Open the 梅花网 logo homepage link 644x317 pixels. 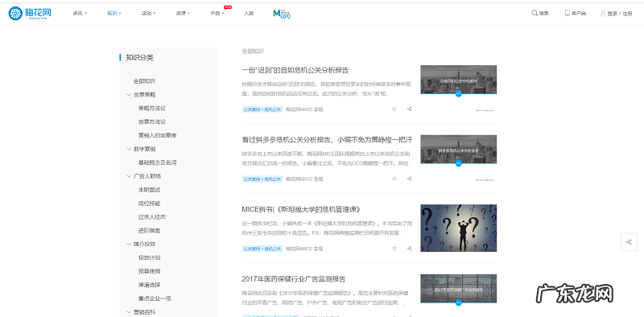click(30, 14)
